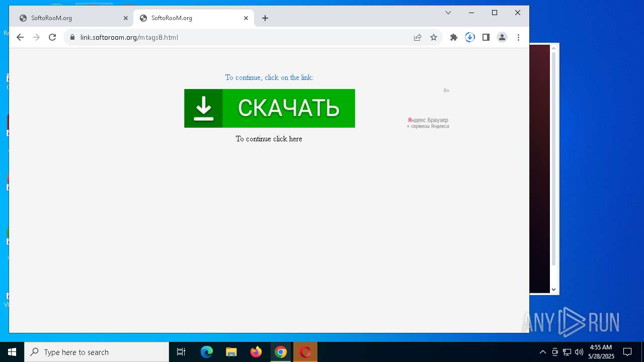The image size is (644, 362).
Task: Close the first SoftoRooM.org tab
Action: point(126,18)
